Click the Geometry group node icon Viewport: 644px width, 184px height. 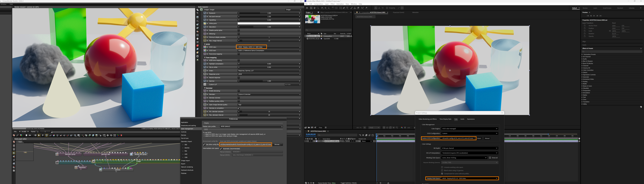(x=57, y=154)
